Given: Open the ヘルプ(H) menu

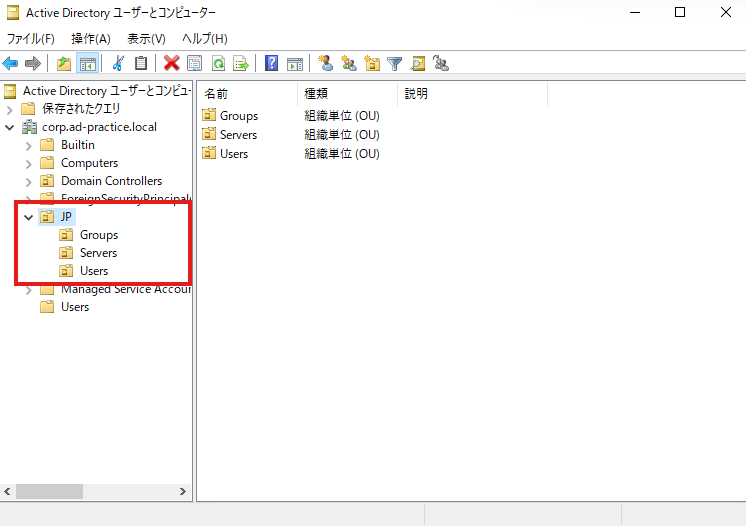Looking at the screenshot, I should (205, 39).
